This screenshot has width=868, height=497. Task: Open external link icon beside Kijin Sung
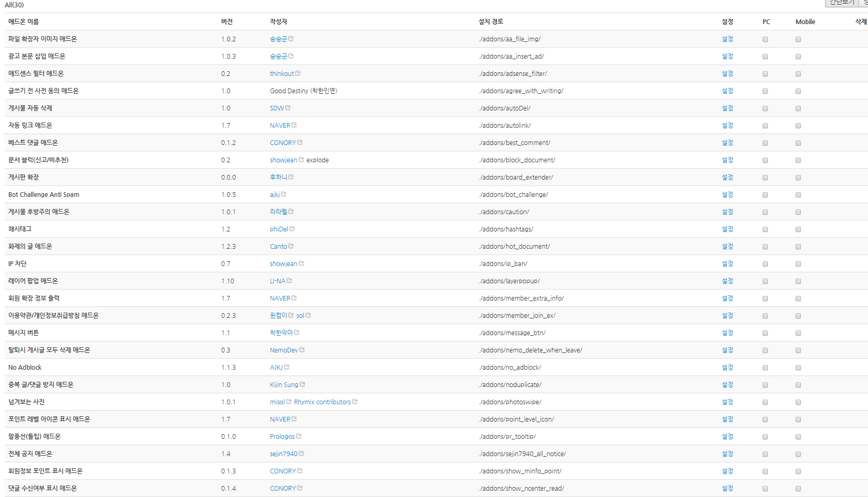(302, 384)
